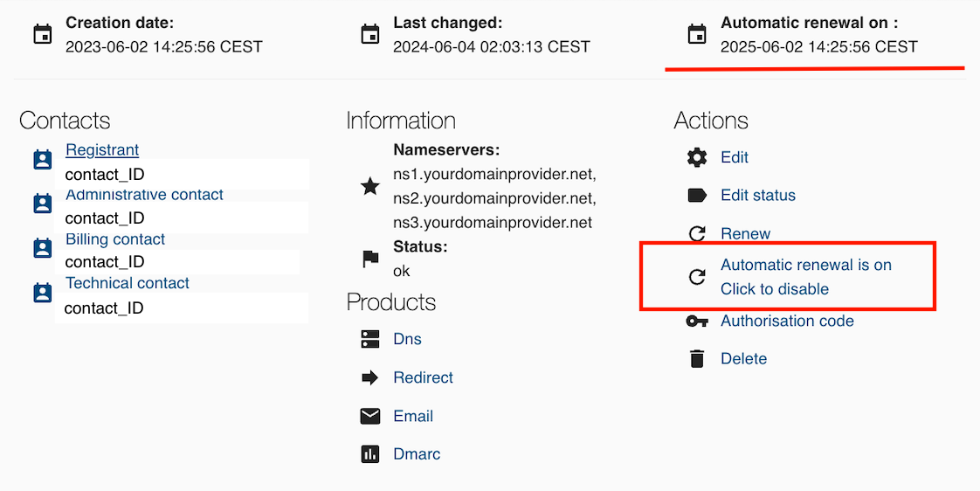
Task: Click the Delete domain link
Action: 744,359
